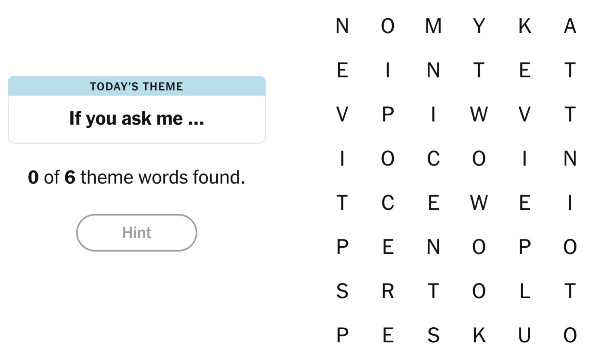Select the C in the fourth row
The width and height of the screenshot is (592, 364).
click(434, 160)
